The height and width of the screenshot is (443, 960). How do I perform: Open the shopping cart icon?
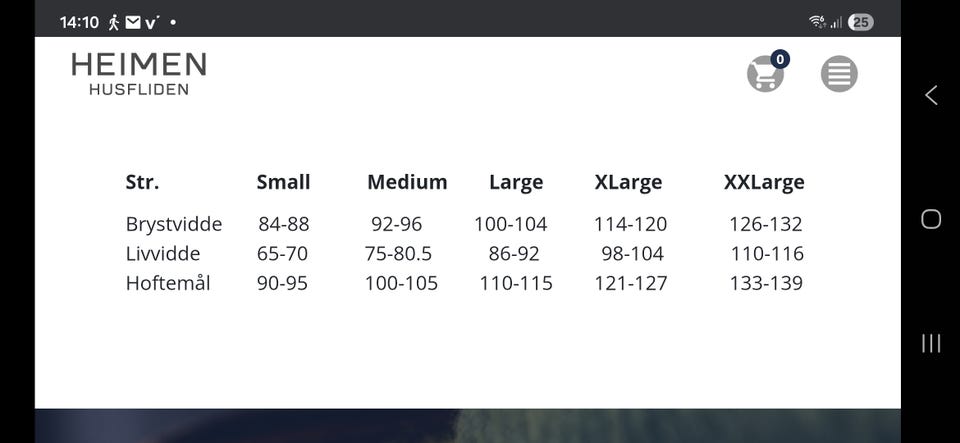(765, 75)
